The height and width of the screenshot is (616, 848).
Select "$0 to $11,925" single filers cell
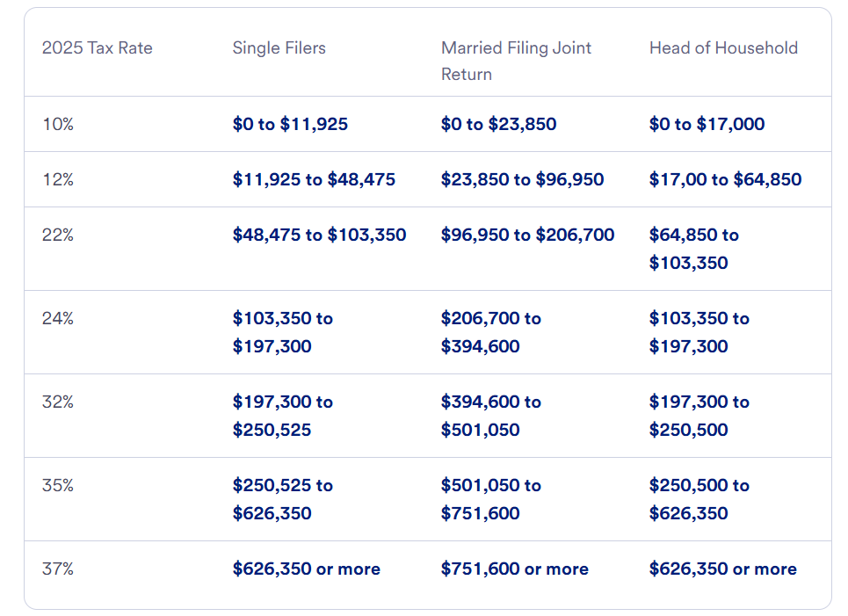click(290, 124)
